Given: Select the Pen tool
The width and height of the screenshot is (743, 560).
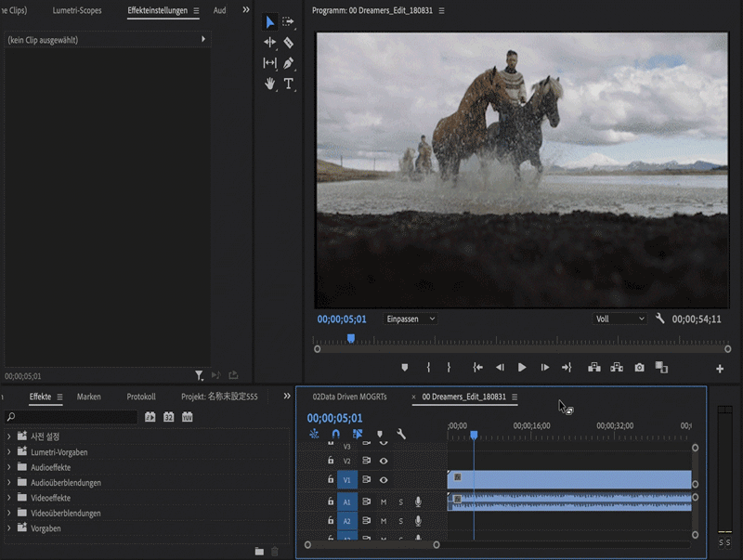Looking at the screenshot, I should point(289,63).
